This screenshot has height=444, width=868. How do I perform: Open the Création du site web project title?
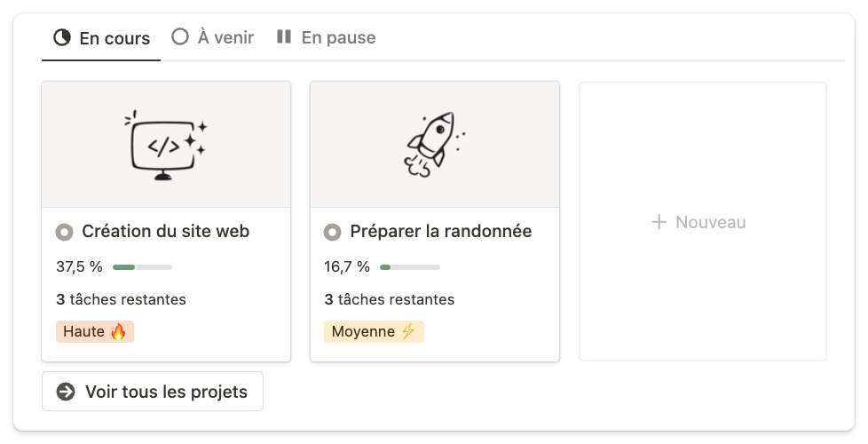click(165, 232)
